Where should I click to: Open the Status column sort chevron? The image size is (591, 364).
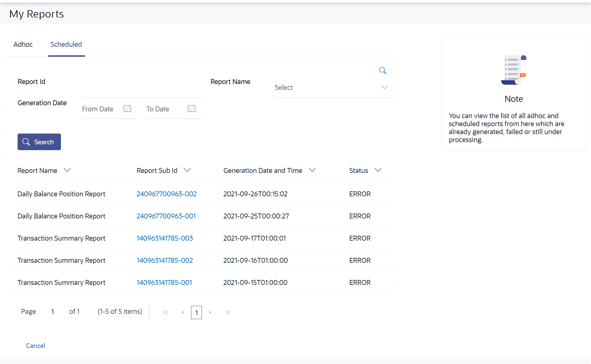click(378, 170)
